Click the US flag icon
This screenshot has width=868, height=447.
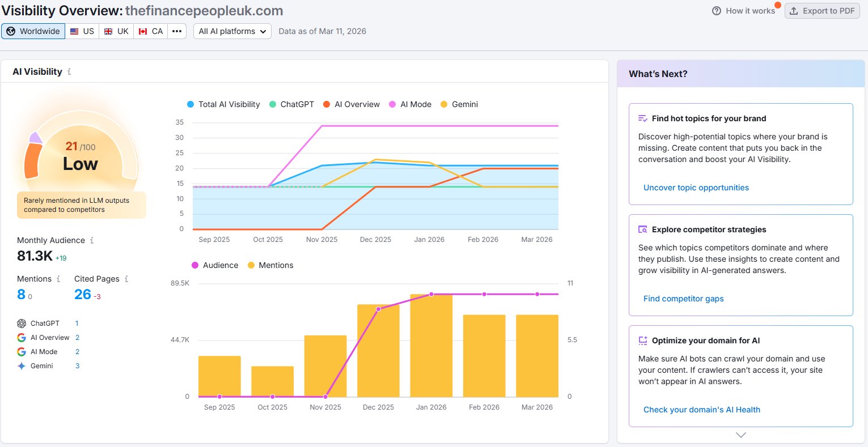[74, 31]
